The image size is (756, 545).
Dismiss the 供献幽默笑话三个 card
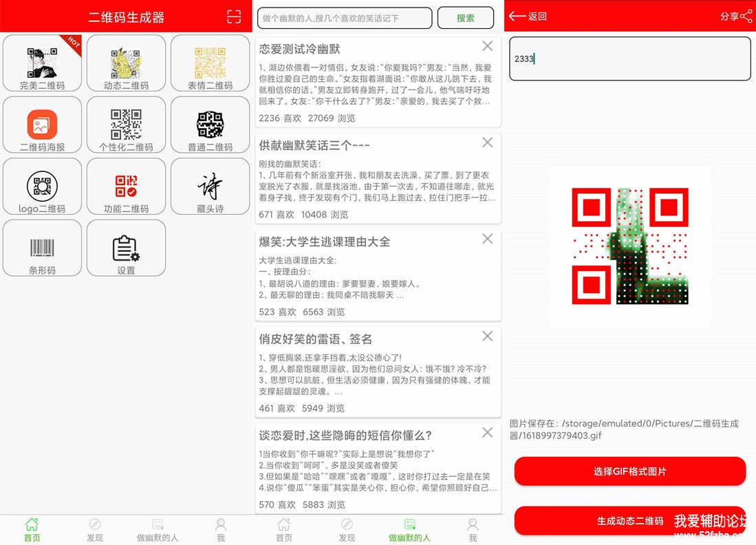click(488, 142)
